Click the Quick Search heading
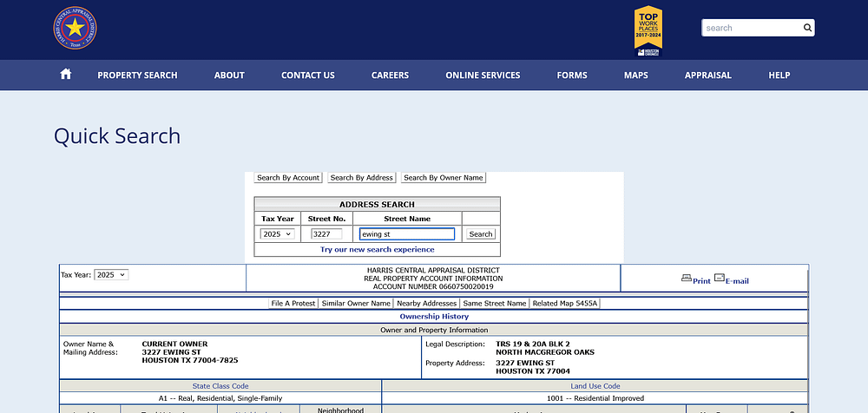This screenshot has height=413, width=868. [117, 136]
